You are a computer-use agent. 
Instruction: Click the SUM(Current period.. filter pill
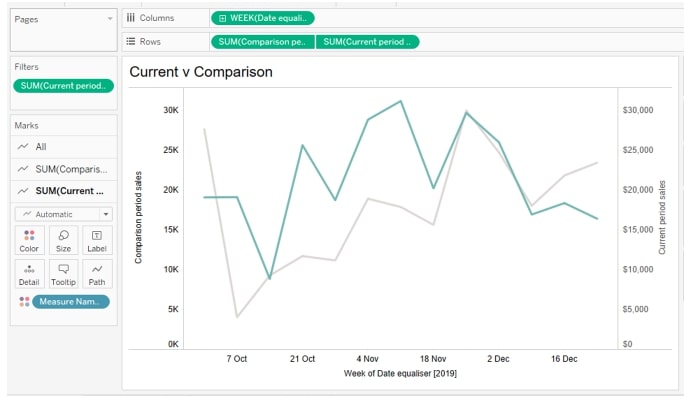tap(64, 86)
